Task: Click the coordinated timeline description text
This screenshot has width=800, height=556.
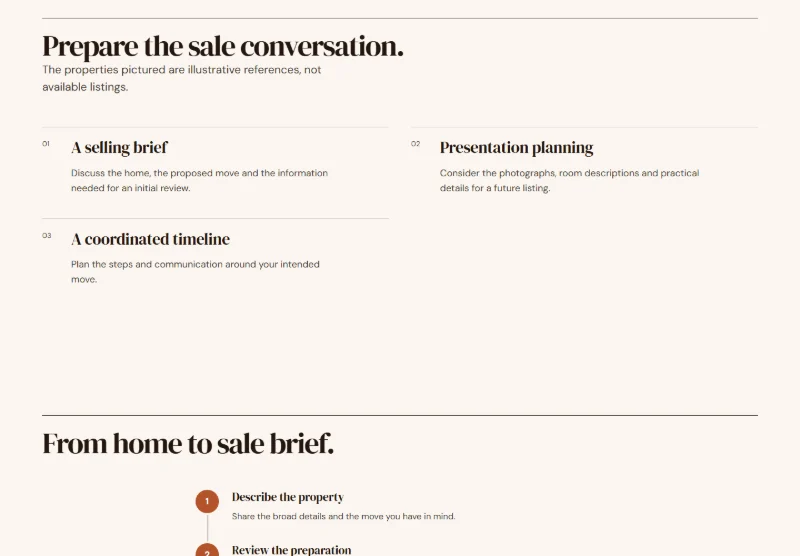Action: [195, 272]
